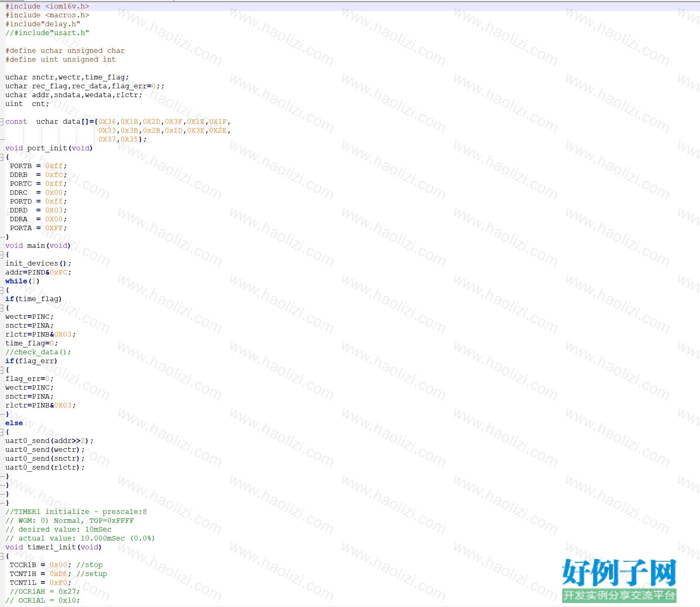Collapse the const uchar data[] array fold
The image size is (700, 607).
2,122
